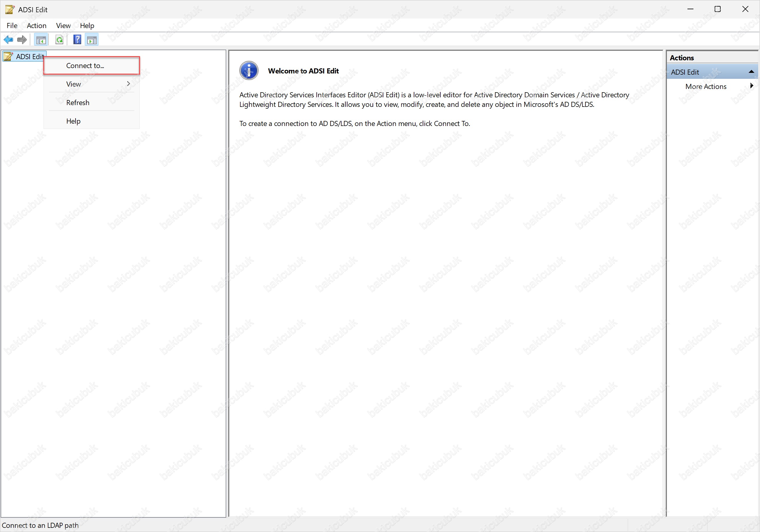Screen dimensions: 760x532
Task: Click the Forward arrow toolbar icon
Action: pos(22,40)
